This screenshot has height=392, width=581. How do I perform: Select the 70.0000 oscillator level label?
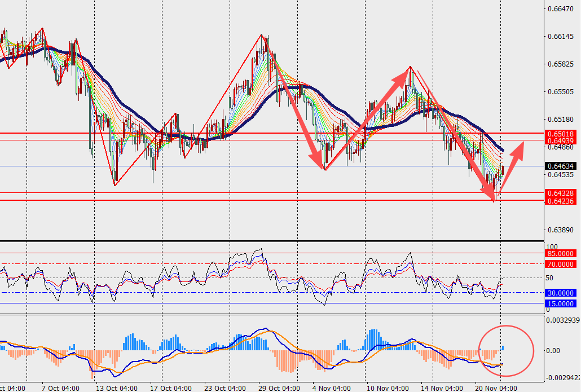(560, 263)
